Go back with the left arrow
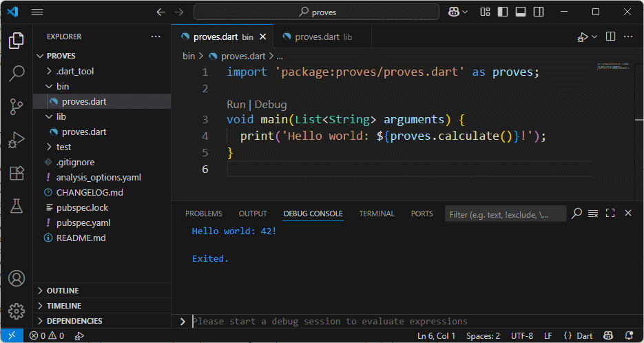 click(160, 12)
